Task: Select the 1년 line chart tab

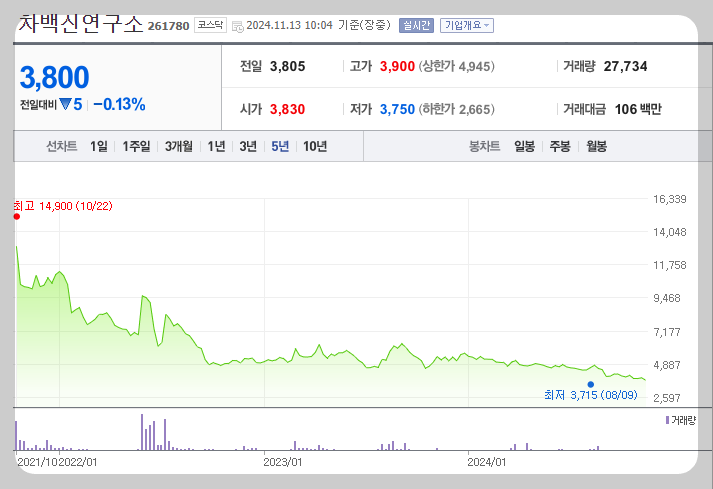Action: (216, 146)
